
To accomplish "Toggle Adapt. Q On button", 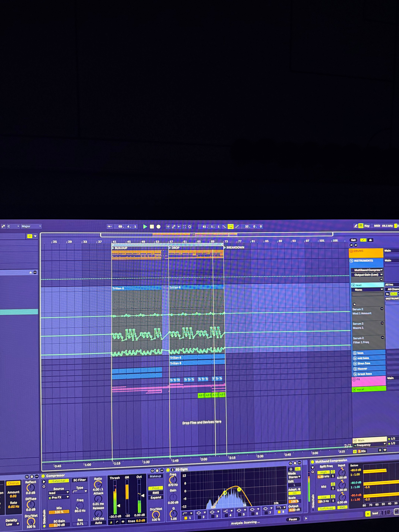I will [x=294, y=493].
